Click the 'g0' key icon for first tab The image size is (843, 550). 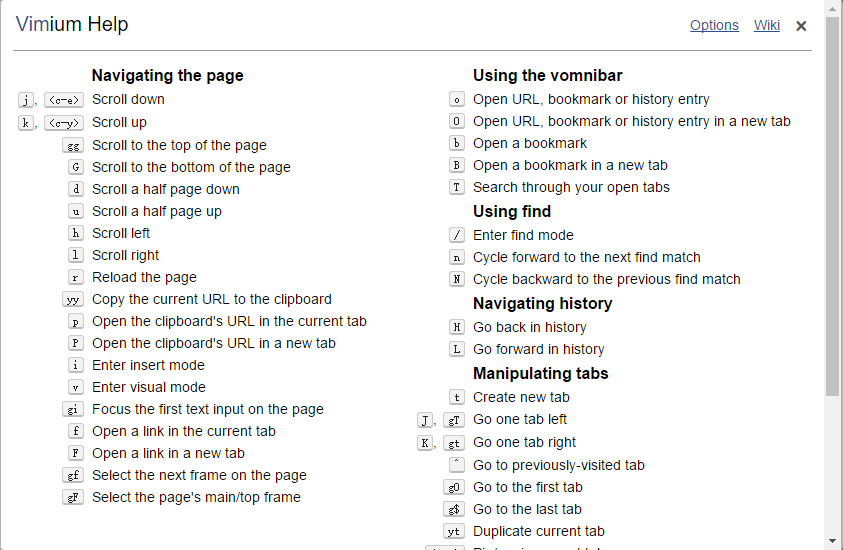pyautogui.click(x=453, y=488)
